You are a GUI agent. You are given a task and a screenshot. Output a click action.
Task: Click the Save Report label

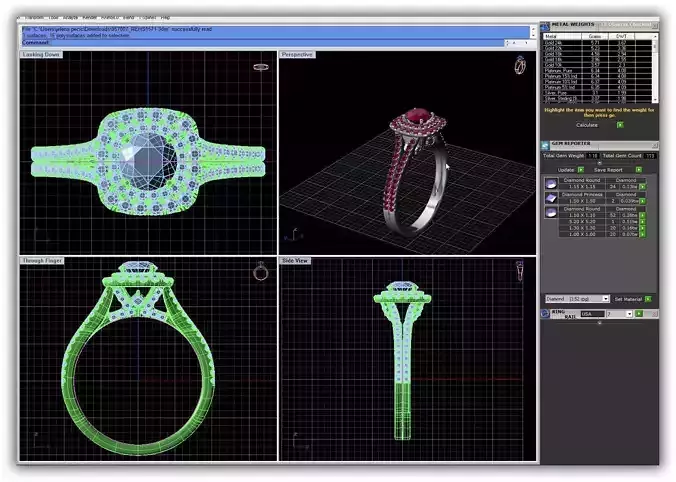(x=608, y=170)
